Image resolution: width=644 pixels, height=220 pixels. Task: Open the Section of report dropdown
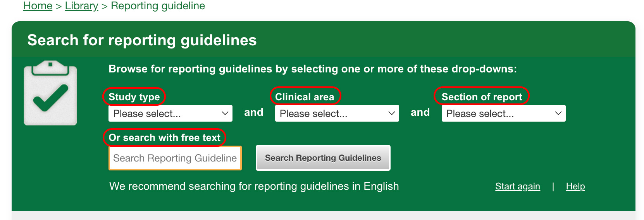[503, 113]
